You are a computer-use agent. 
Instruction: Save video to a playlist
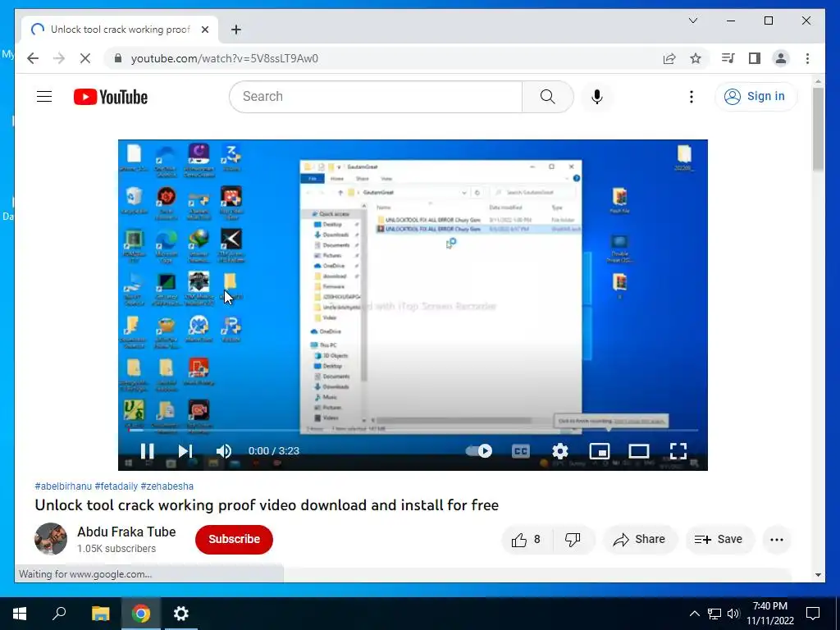pyautogui.click(x=719, y=540)
